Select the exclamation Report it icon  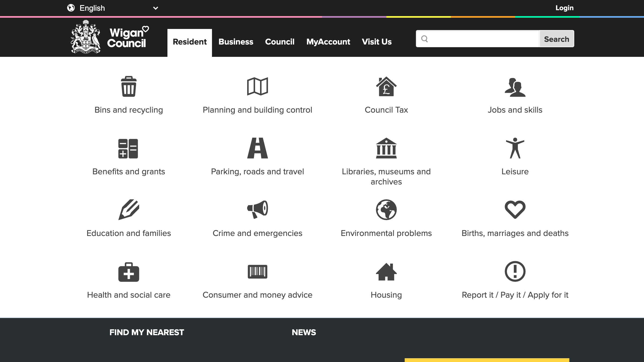(x=515, y=271)
